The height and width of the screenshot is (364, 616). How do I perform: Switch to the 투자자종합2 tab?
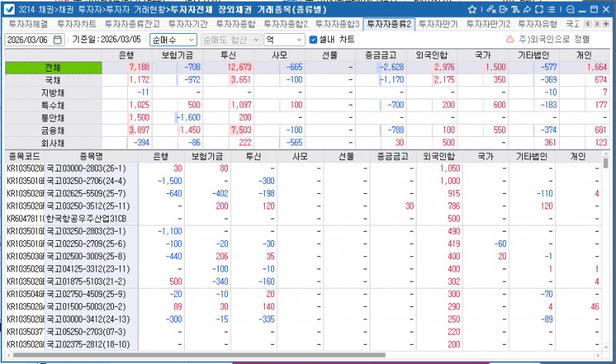click(286, 25)
